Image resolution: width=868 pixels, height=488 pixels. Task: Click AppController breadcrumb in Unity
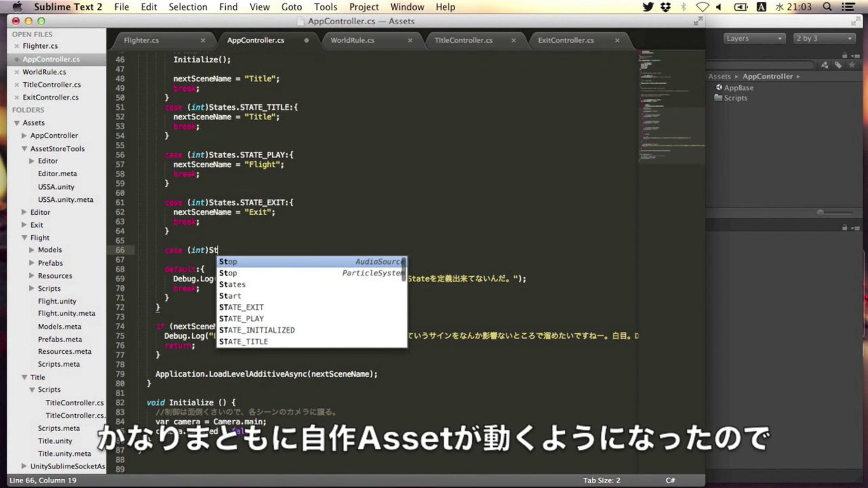pos(767,76)
